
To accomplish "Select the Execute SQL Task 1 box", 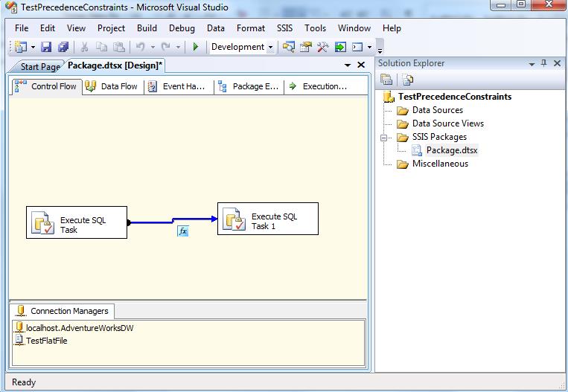I will pos(267,220).
